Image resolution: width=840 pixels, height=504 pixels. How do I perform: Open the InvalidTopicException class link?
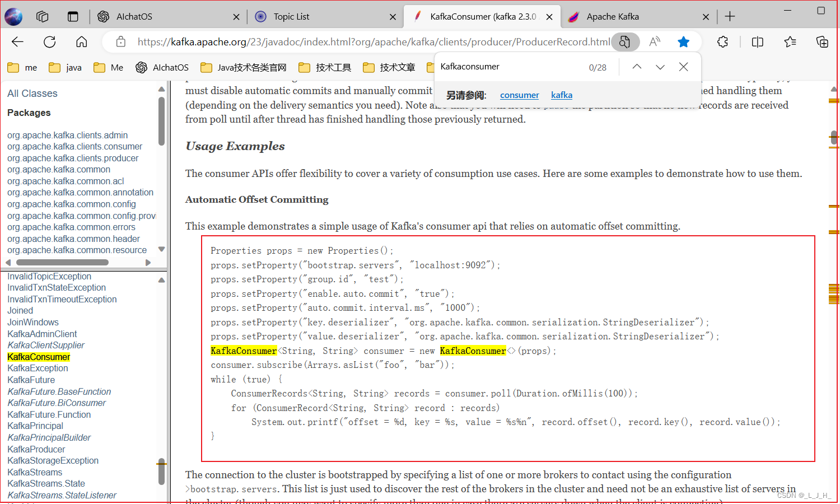click(x=49, y=277)
